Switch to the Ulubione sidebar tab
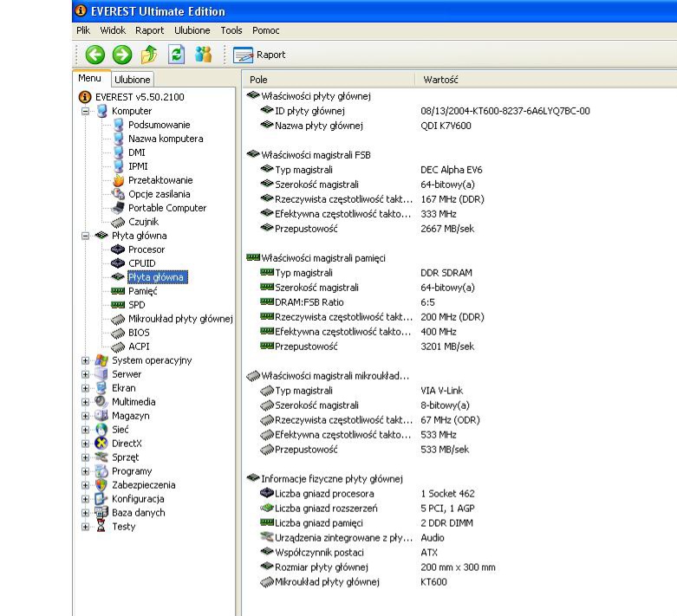The image size is (677, 616). (132, 80)
